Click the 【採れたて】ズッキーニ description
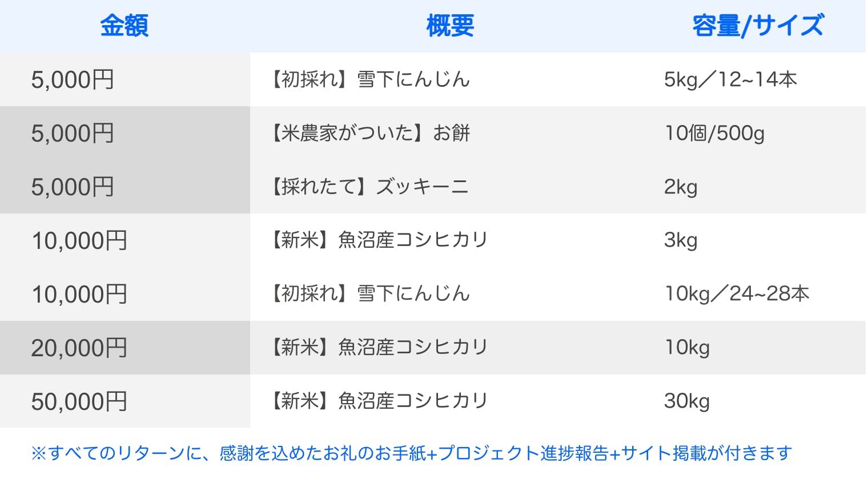 [369, 187]
